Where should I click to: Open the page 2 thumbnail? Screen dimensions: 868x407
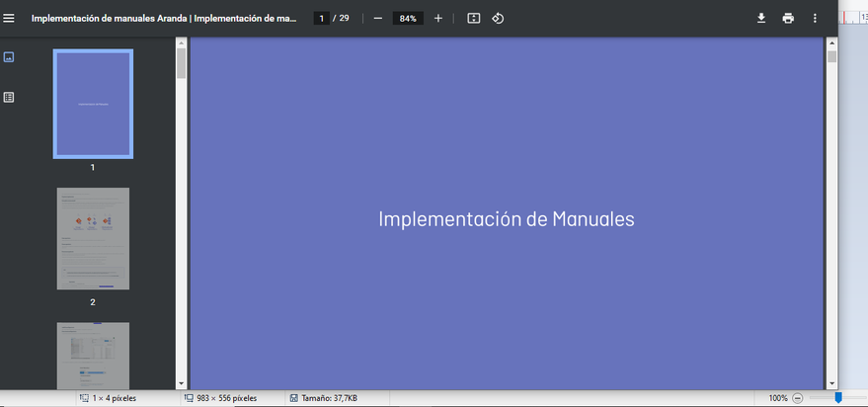pyautogui.click(x=93, y=238)
